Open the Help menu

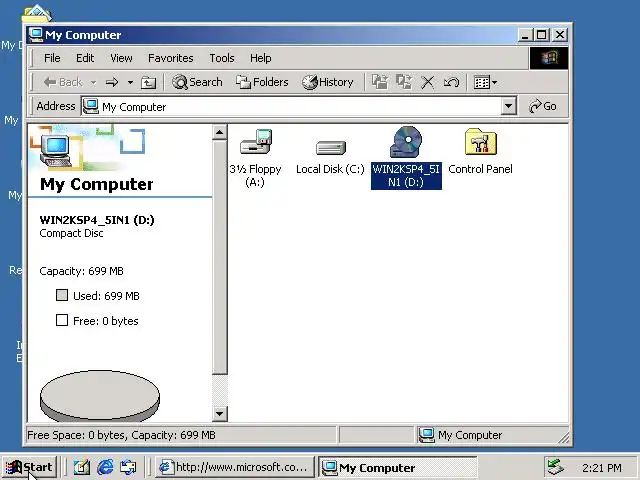260,58
